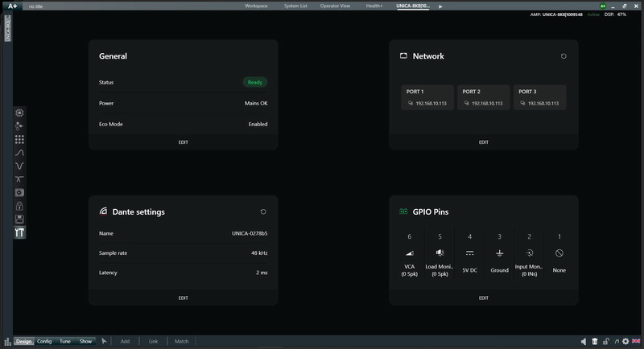Open the chip/processor icon in left sidebar

(19, 113)
